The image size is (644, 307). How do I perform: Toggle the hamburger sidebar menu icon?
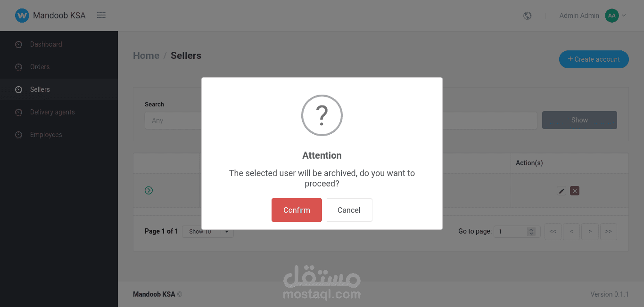101,15
